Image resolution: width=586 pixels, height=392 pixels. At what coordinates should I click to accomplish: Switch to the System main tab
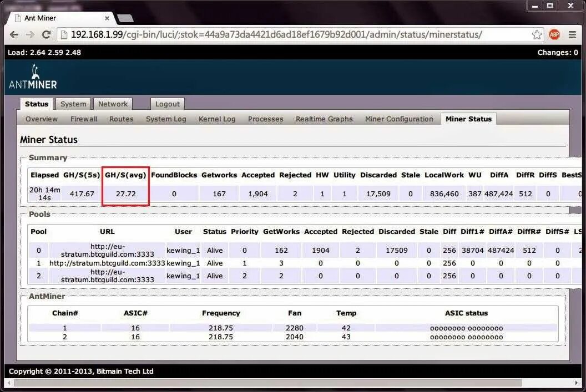click(73, 104)
